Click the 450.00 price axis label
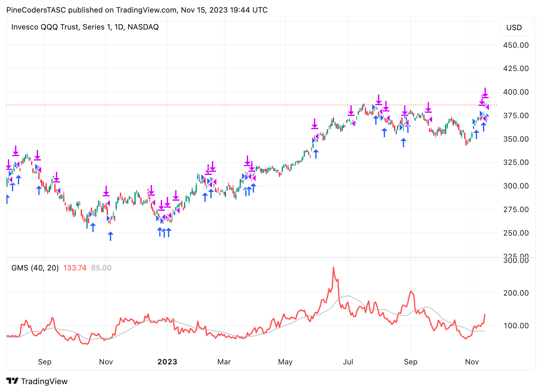This screenshot has height=392, width=542. [516, 45]
